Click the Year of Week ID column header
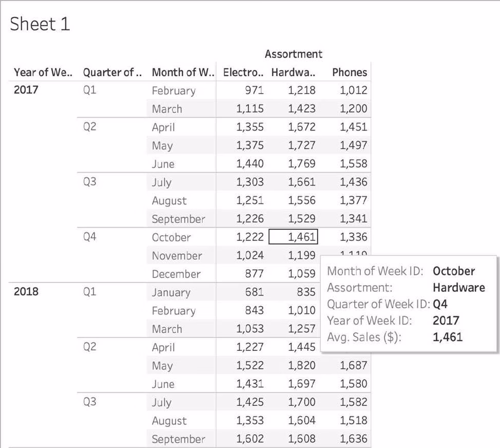The image size is (500, 448). pos(43,72)
